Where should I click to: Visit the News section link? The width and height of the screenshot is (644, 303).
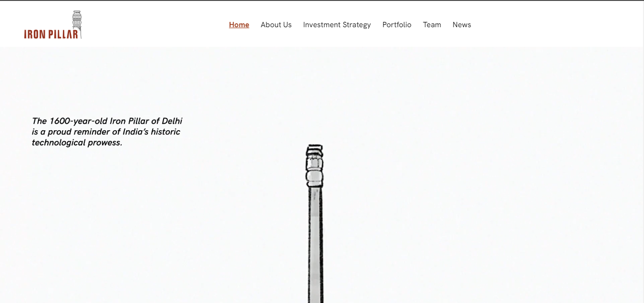[462, 25]
